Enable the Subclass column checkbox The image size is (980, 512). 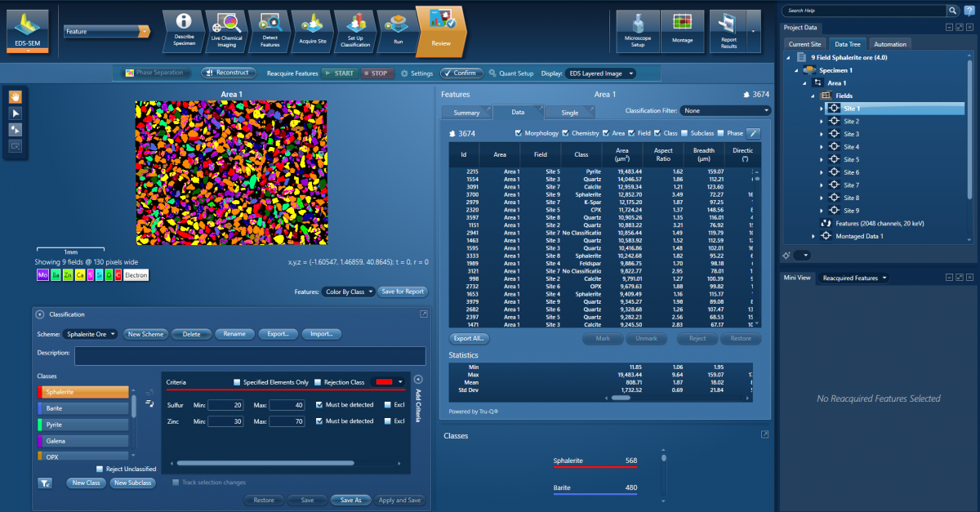tap(684, 132)
